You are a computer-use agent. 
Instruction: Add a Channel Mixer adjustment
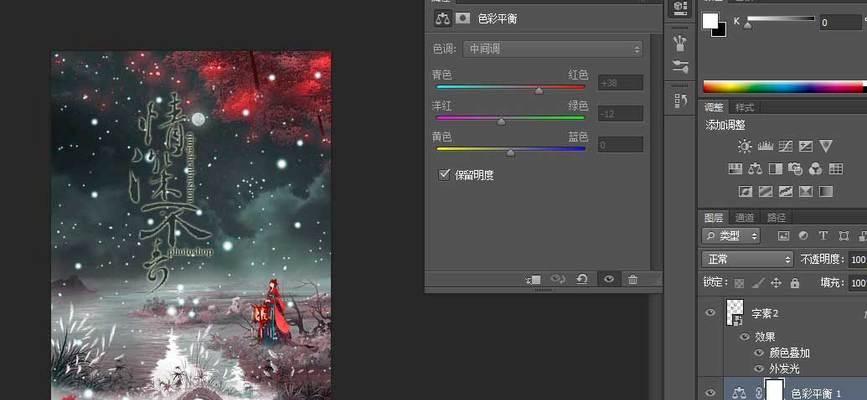[x=816, y=169]
